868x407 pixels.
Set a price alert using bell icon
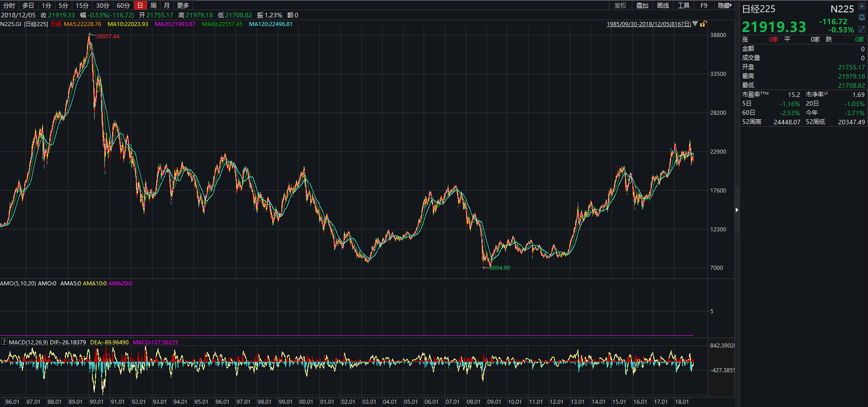click(x=862, y=17)
